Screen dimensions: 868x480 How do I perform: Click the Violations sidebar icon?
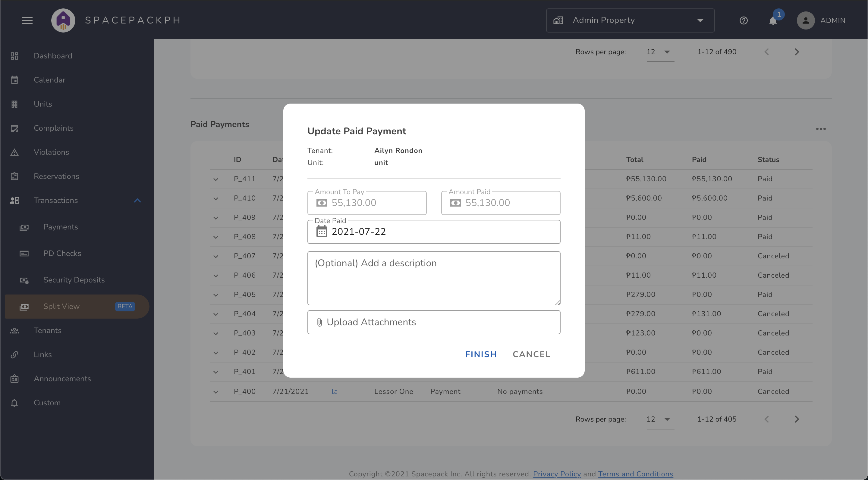pos(15,152)
